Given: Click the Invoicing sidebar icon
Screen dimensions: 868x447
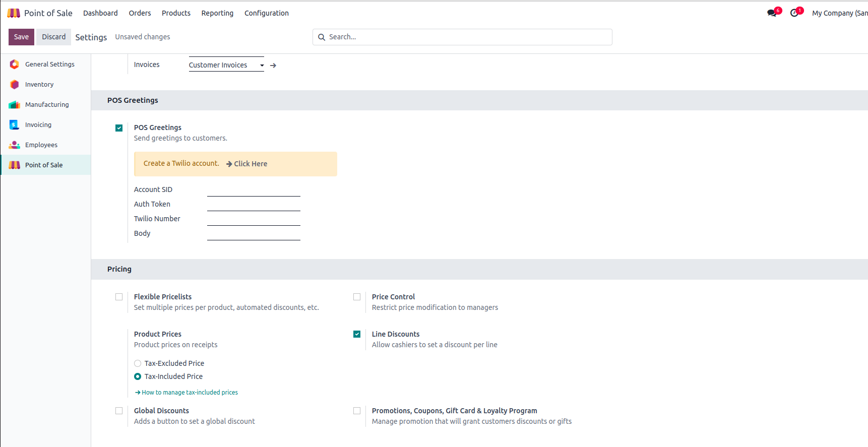Looking at the screenshot, I should [x=15, y=125].
